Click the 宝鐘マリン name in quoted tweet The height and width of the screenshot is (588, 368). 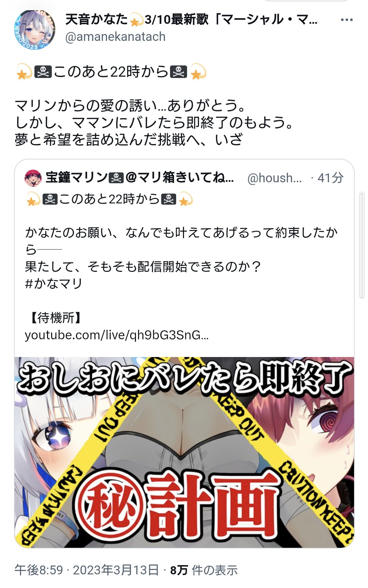(77, 177)
